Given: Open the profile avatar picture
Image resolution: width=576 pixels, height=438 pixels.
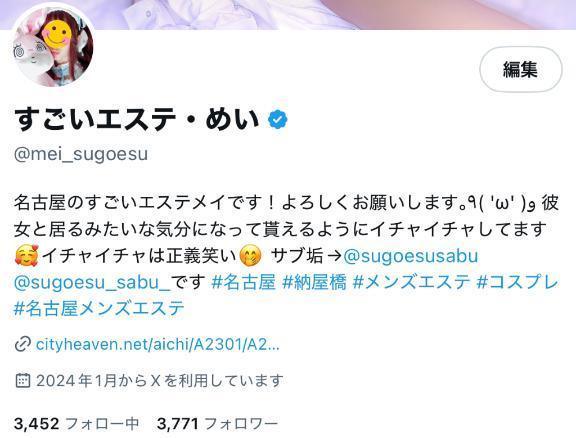Looking at the screenshot, I should pyautogui.click(x=53, y=46).
